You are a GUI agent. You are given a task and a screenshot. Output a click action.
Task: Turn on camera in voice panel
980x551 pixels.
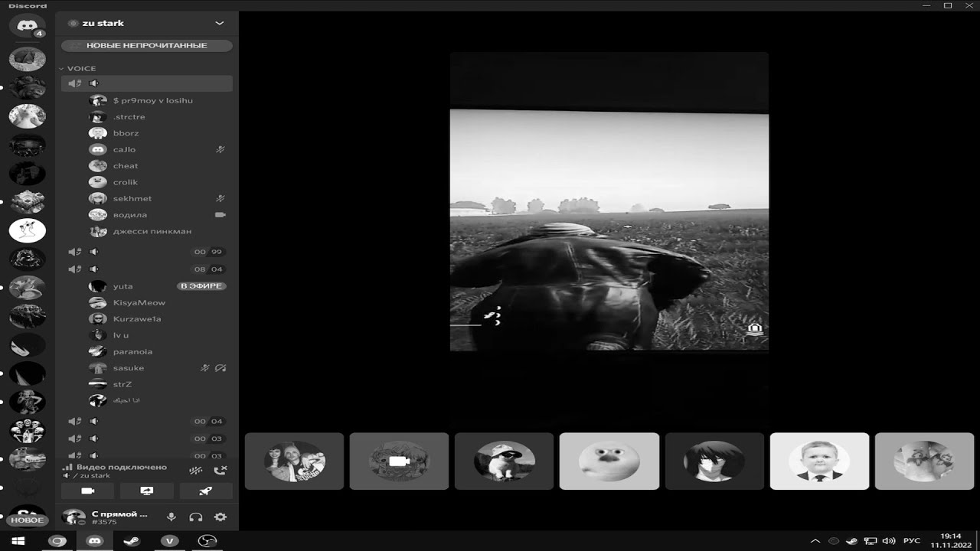click(x=88, y=491)
